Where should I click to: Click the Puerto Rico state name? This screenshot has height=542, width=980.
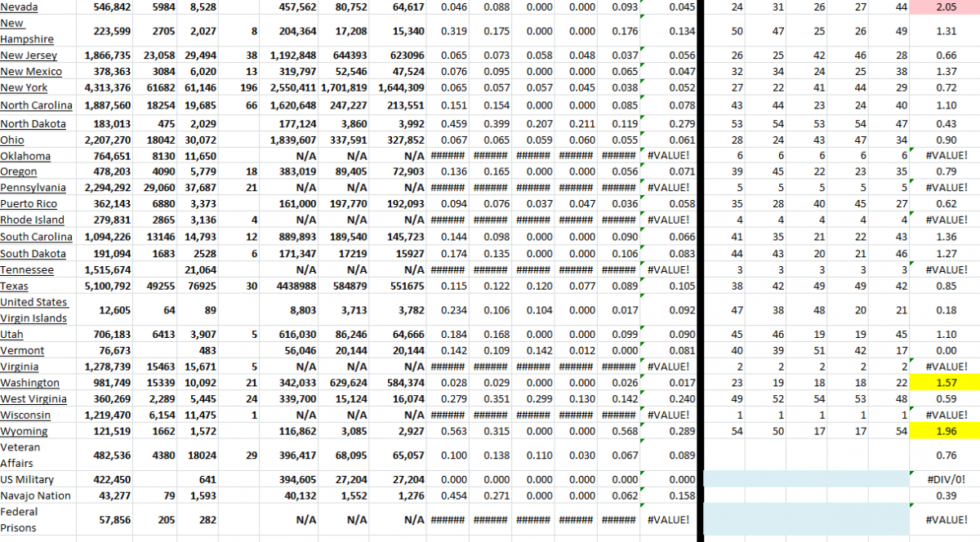(x=28, y=202)
